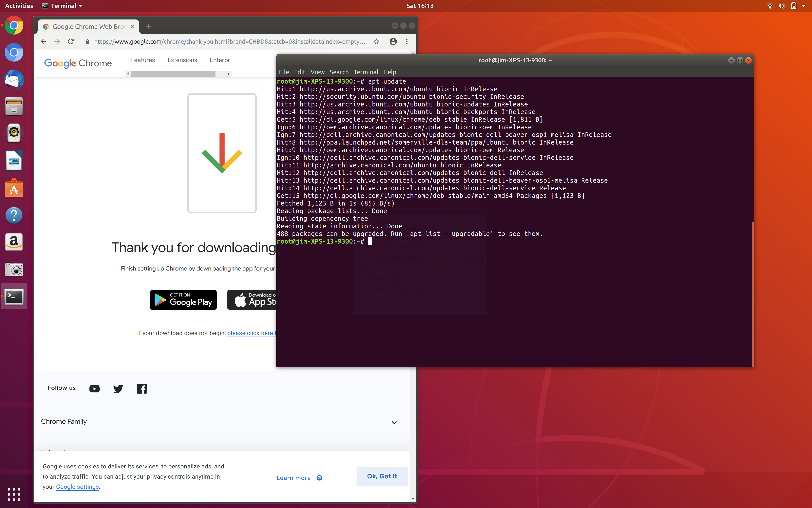The height and width of the screenshot is (508, 812).
Task: Open the clock showing Sat 16:13
Action: pos(420,6)
